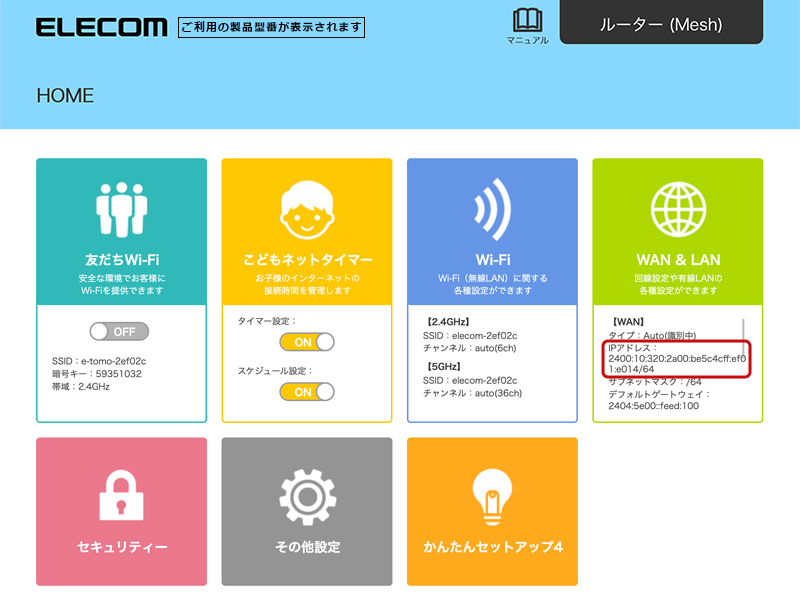Open the セキュリティー tile label

[122, 547]
